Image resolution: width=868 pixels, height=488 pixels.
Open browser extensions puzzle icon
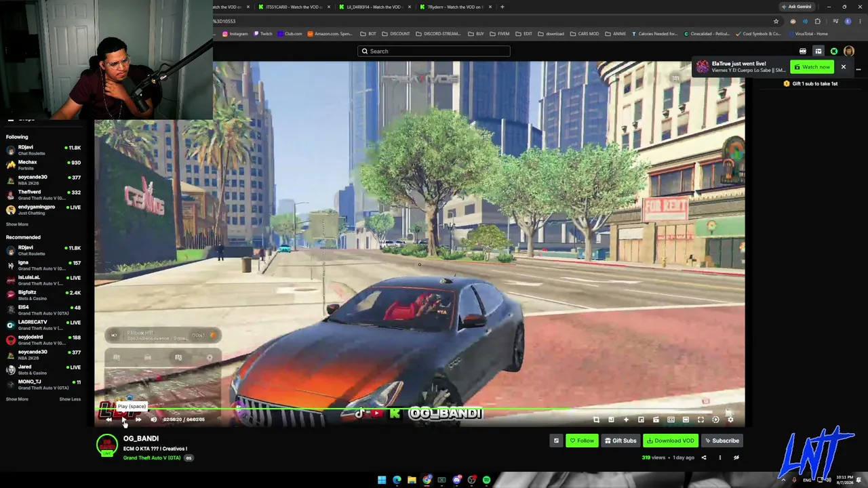817,21
